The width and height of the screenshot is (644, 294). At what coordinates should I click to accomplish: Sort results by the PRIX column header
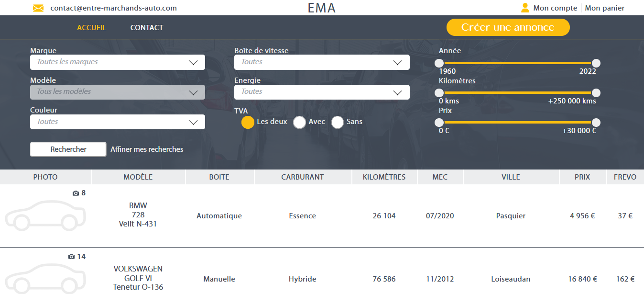click(582, 177)
